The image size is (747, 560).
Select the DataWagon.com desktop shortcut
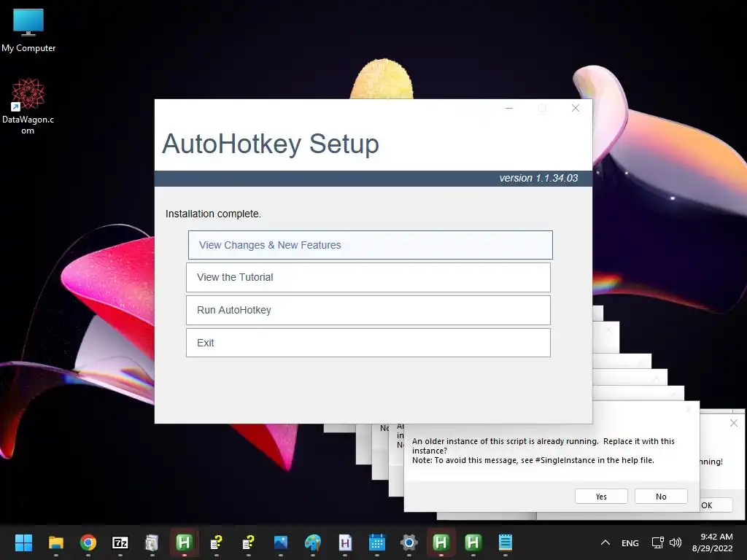click(28, 106)
